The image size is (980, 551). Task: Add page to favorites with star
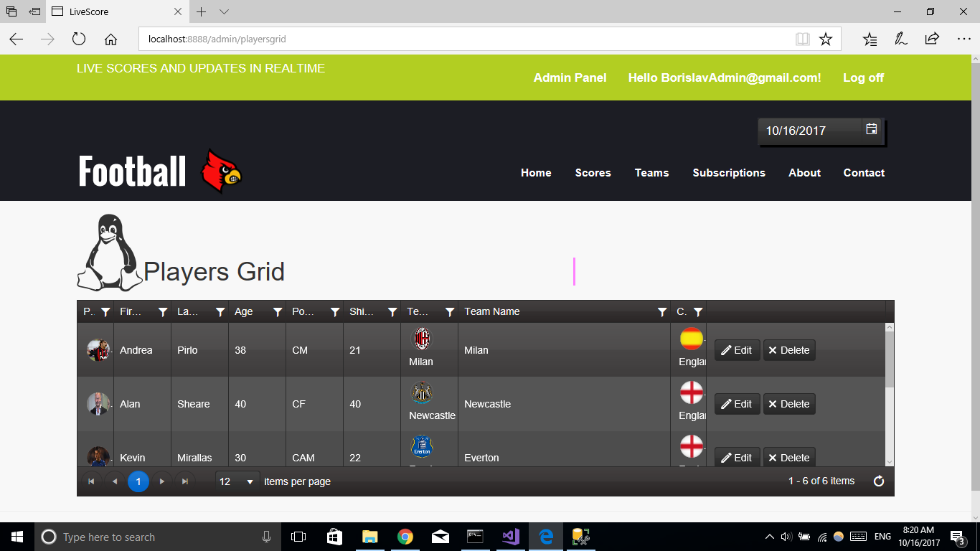click(826, 39)
